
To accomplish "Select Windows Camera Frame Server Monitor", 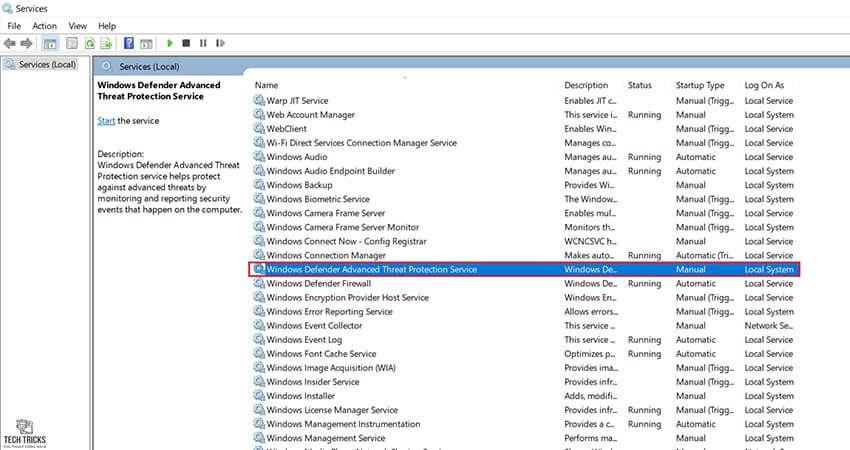I will [x=343, y=227].
